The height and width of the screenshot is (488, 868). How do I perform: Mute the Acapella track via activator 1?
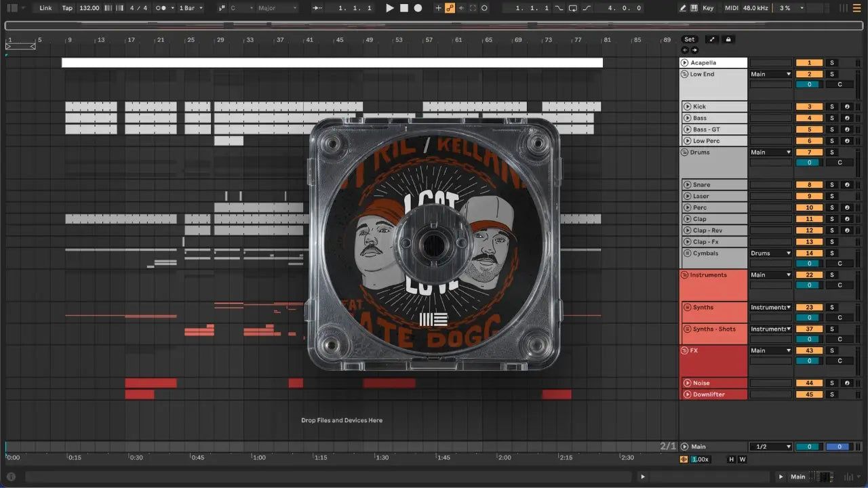point(809,63)
